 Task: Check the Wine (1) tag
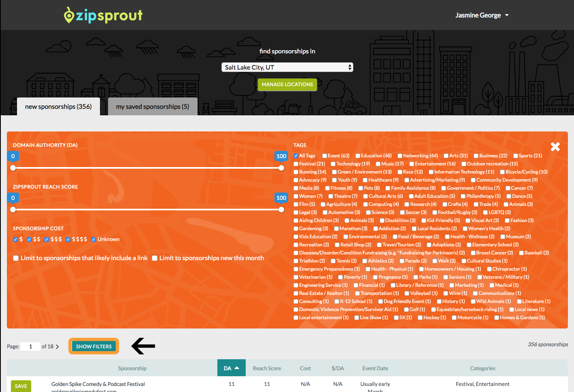(x=446, y=293)
